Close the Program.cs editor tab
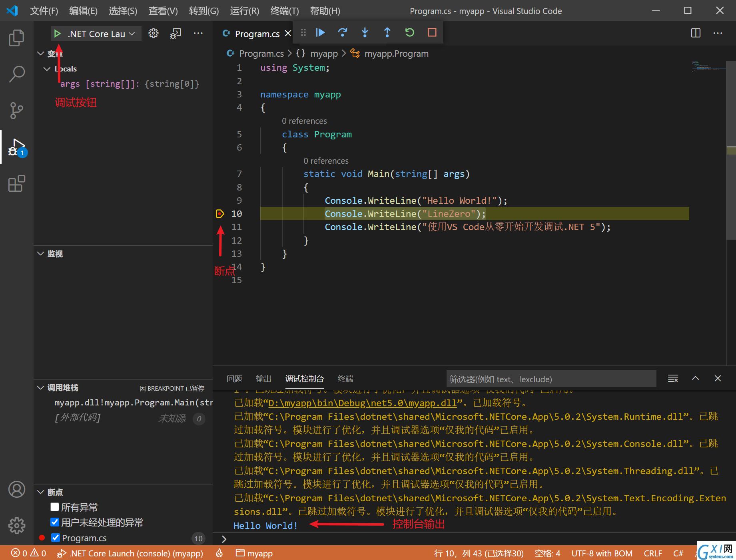Screen dimensions: 736x560 (x=288, y=34)
